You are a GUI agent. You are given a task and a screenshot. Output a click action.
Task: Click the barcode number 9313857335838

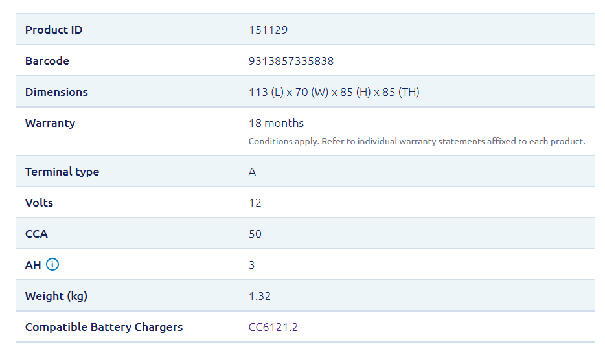click(291, 61)
